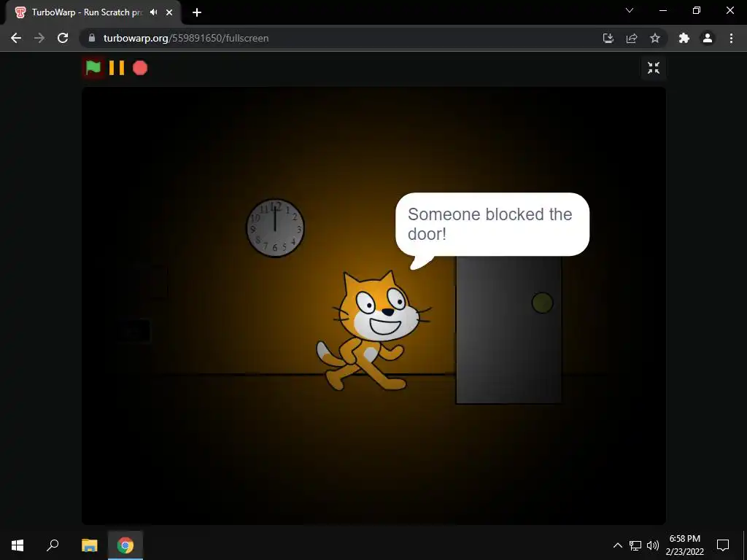
Task: Open network status tray icon
Action: tap(635, 545)
